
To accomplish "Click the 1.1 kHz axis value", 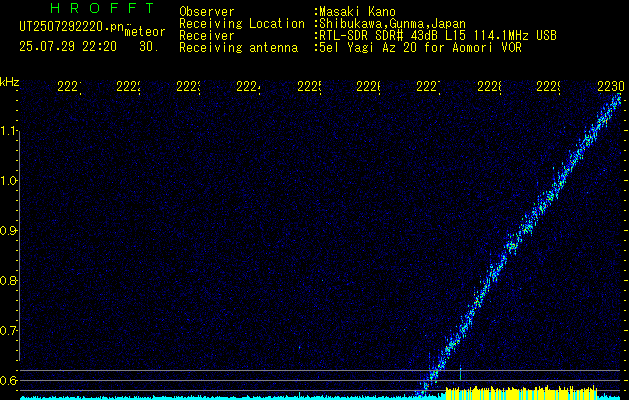I will pyautogui.click(x=8, y=131).
